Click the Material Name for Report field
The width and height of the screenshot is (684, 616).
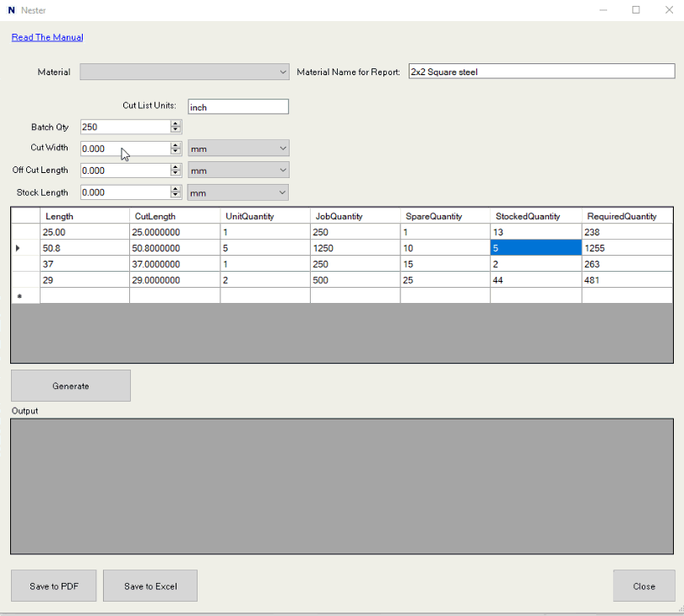click(541, 72)
